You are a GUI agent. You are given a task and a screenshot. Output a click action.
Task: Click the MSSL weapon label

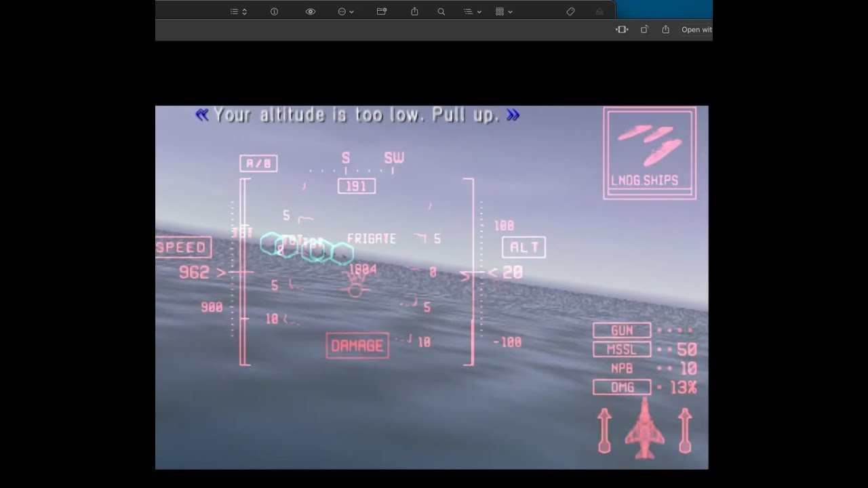pos(622,350)
